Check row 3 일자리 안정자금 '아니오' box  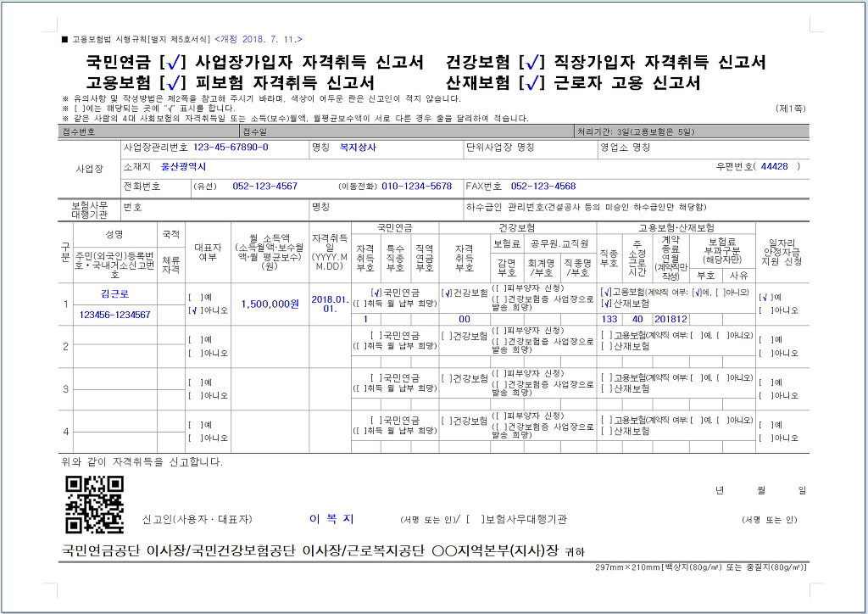[x=765, y=396]
